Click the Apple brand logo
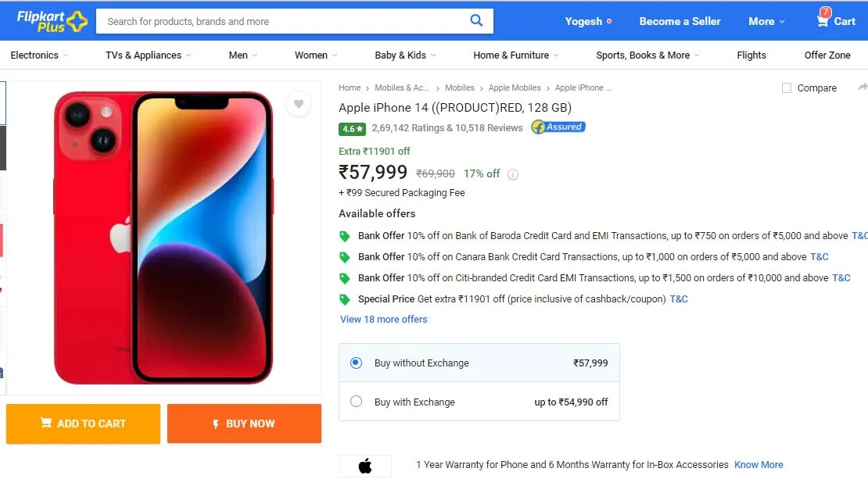 pos(365,466)
